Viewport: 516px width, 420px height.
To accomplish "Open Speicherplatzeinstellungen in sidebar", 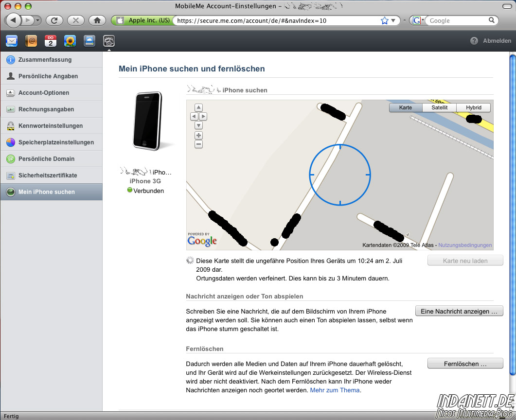I will coord(52,142).
